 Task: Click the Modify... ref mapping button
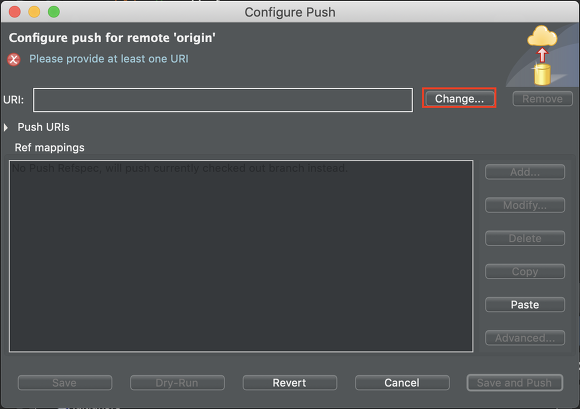pos(525,205)
